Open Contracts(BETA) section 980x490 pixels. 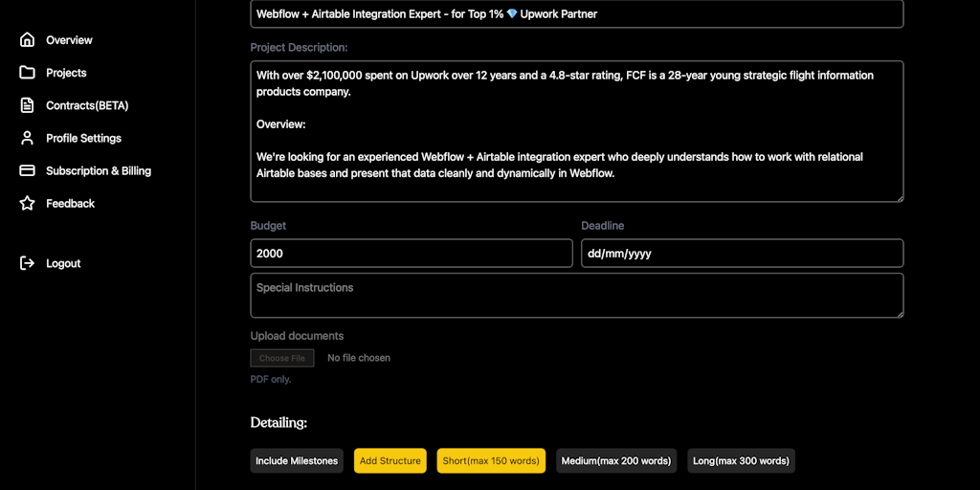click(87, 105)
